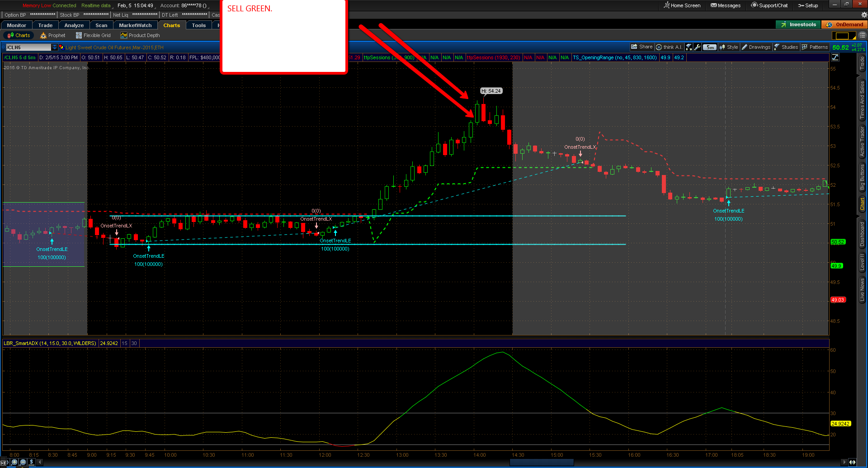Open the Drawings pencil menu
868x468 pixels.
pyautogui.click(x=756, y=47)
